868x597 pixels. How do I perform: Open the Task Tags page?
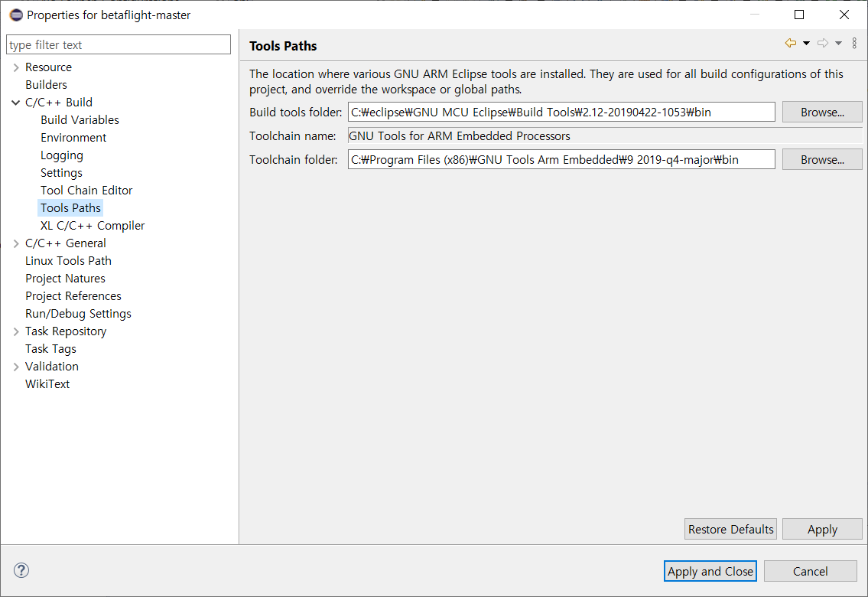point(50,349)
